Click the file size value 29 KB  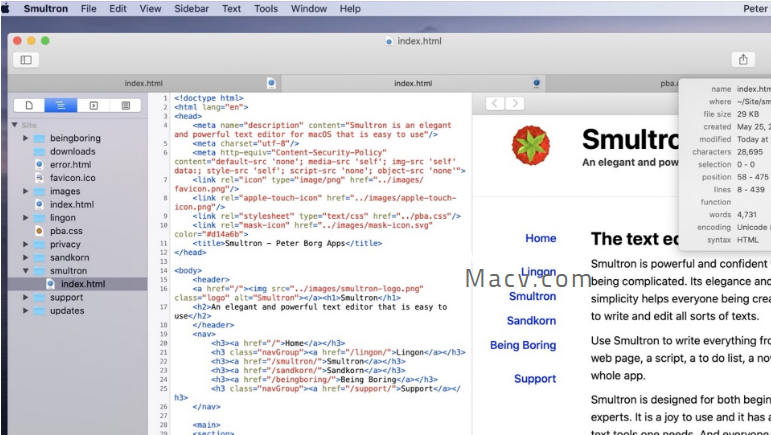747,114
